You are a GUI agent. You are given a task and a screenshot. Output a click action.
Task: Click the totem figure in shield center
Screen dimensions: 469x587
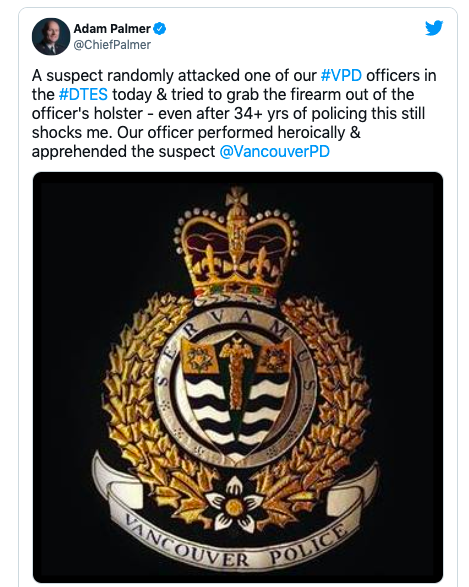click(x=236, y=371)
